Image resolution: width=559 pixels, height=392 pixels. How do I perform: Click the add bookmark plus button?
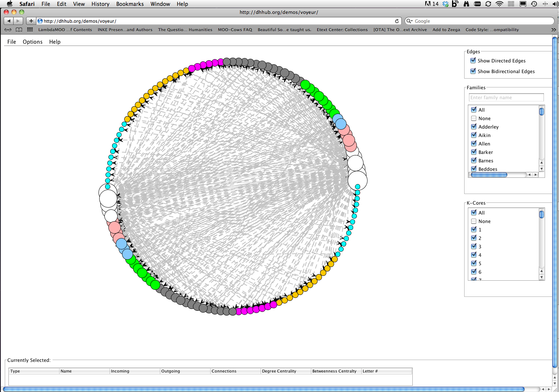31,21
